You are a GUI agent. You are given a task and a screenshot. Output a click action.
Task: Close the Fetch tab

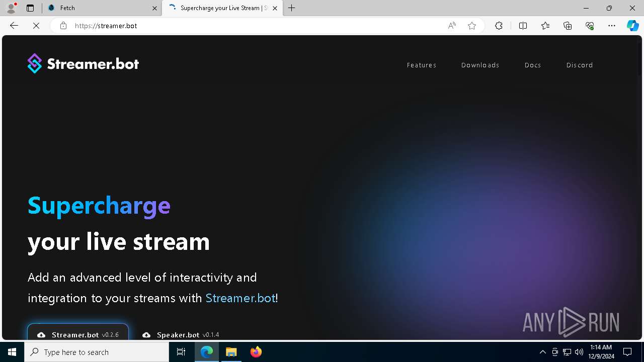[x=155, y=8]
